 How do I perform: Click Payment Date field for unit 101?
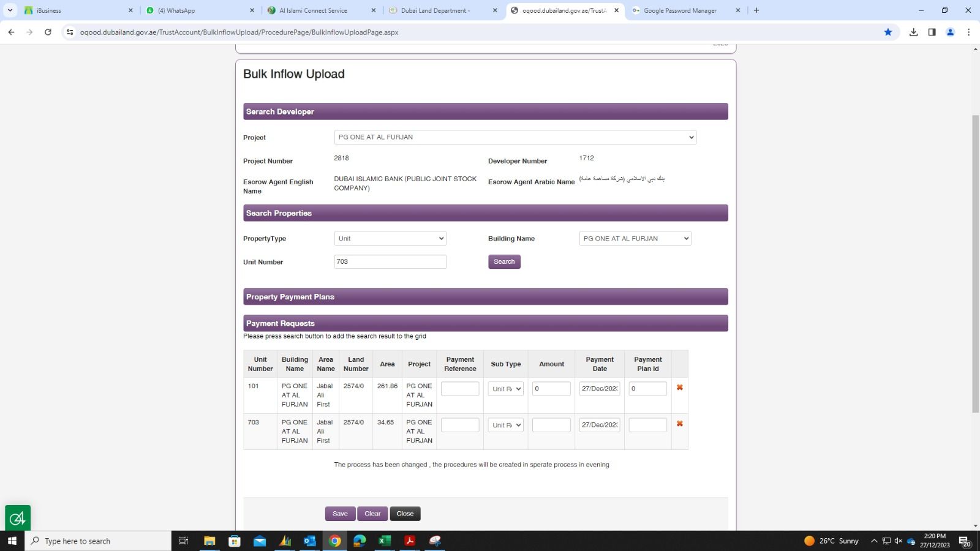(600, 389)
